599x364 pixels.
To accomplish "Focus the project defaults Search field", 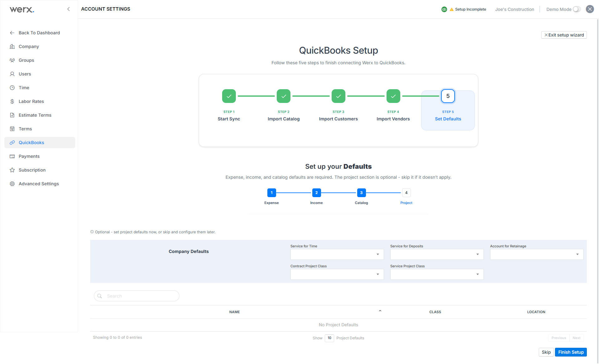I will tap(137, 296).
